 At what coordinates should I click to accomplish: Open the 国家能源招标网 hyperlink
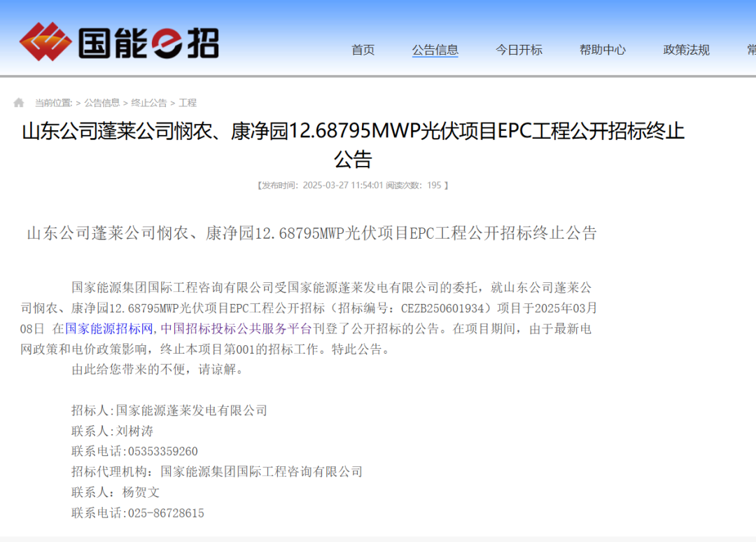coord(109,328)
